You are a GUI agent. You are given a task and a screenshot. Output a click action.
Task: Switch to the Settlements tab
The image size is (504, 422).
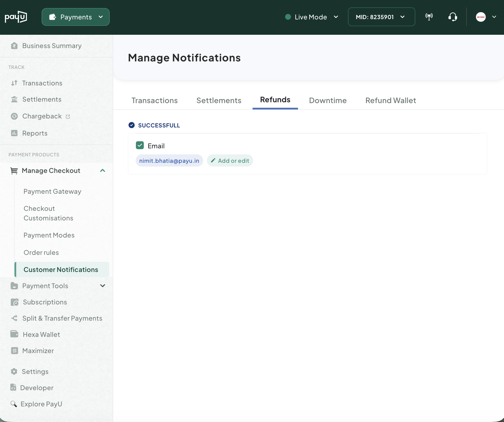(x=219, y=101)
